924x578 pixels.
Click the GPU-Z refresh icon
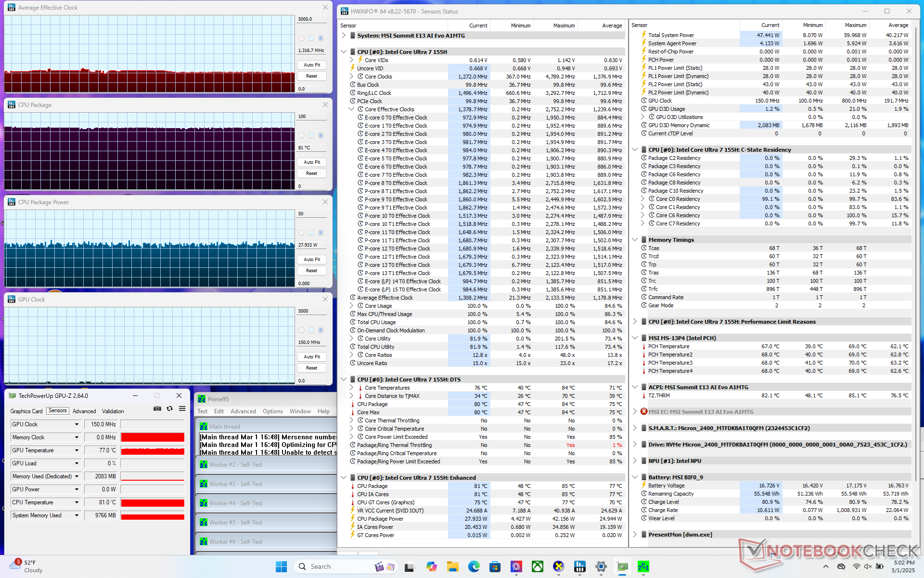coord(169,408)
